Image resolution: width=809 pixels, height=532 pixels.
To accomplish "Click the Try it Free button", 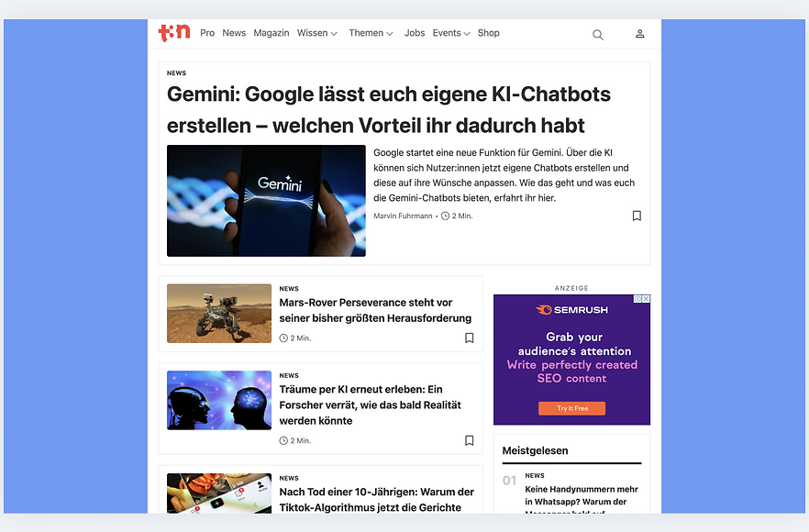I will pyautogui.click(x=571, y=408).
